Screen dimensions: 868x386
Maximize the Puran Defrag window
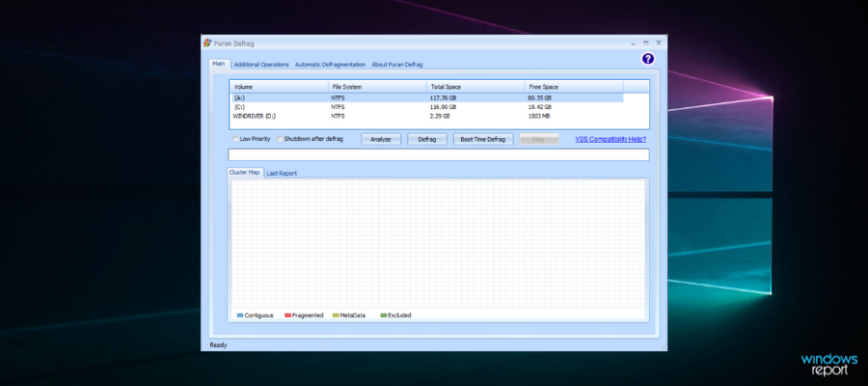coord(646,43)
